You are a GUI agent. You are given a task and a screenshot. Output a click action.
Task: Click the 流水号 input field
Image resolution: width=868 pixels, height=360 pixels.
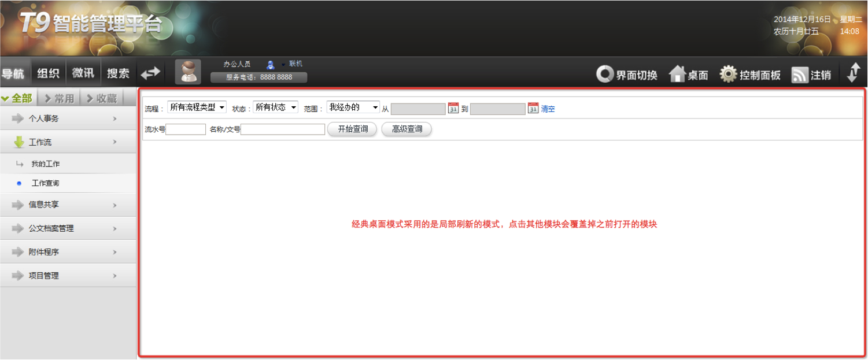tap(186, 129)
